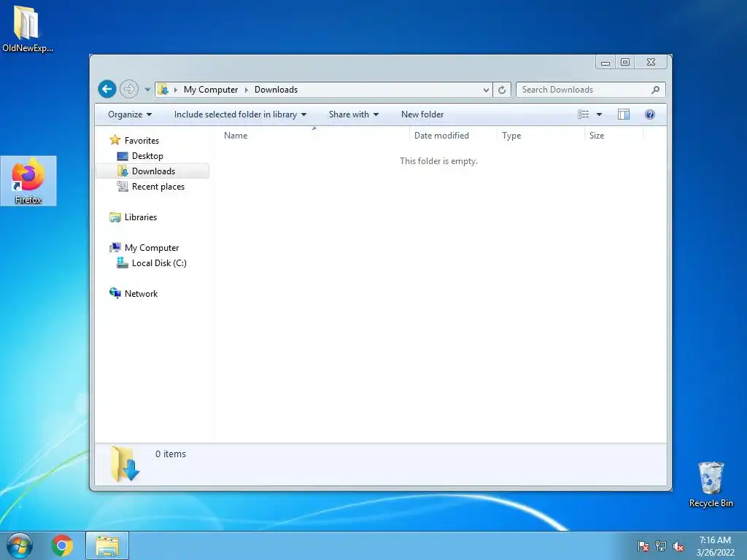Select the OldNewExp... desktop folder

(x=27, y=28)
